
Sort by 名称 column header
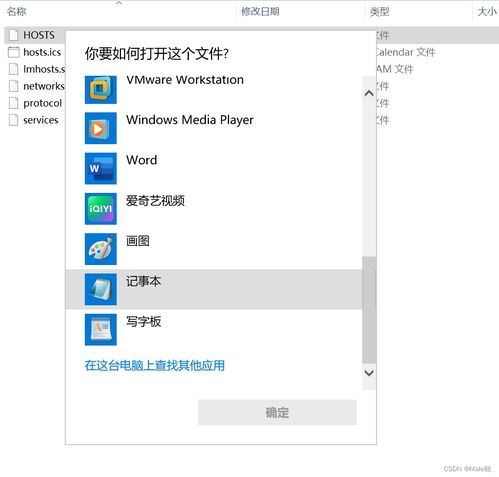click(17, 12)
